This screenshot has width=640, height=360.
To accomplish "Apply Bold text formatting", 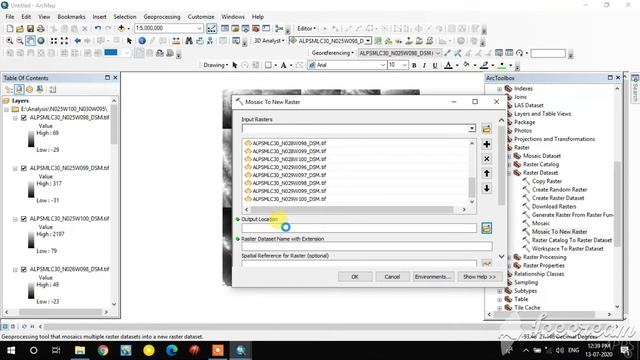I will tap(414, 65).
